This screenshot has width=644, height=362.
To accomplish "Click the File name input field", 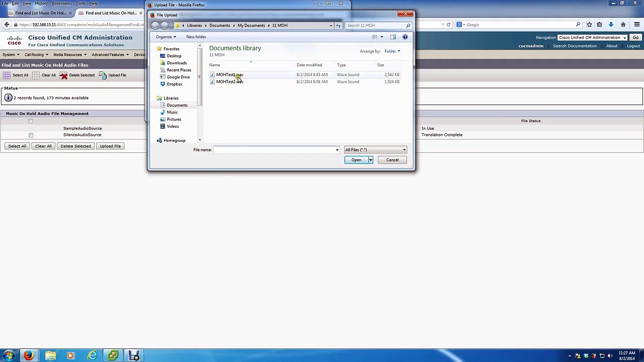I will pyautogui.click(x=274, y=150).
